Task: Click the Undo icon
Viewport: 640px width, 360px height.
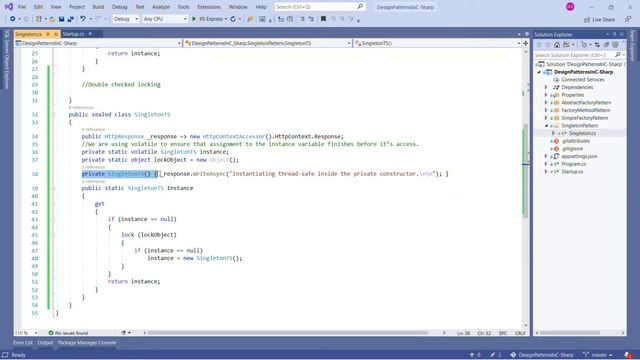Action: 83,19
